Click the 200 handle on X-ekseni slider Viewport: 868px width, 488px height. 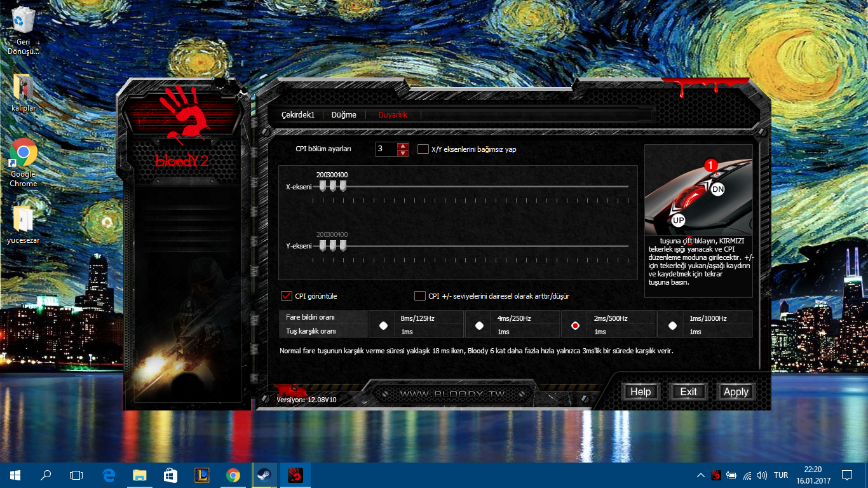[x=322, y=186]
